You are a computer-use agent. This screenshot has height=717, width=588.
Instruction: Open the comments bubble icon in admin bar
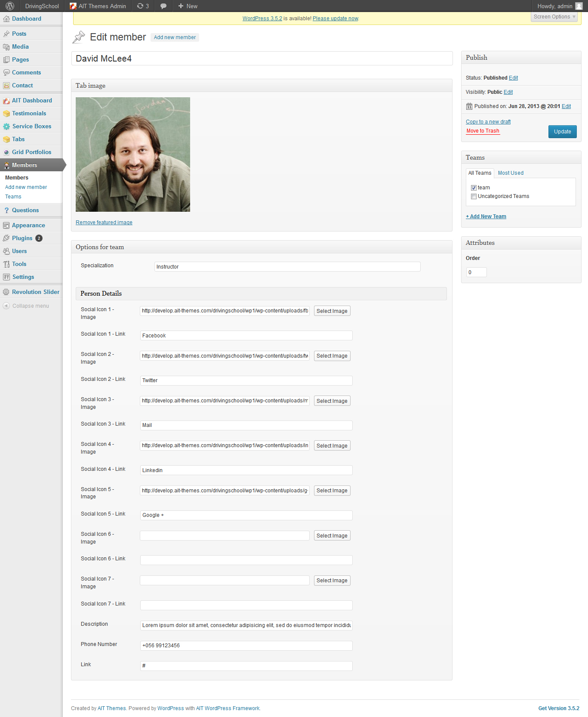tap(163, 6)
